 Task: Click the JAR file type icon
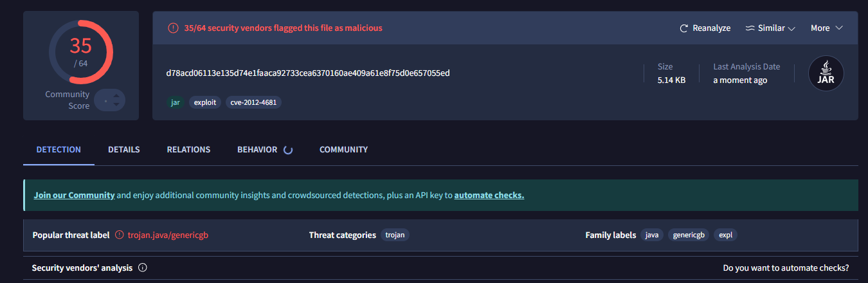[826, 73]
